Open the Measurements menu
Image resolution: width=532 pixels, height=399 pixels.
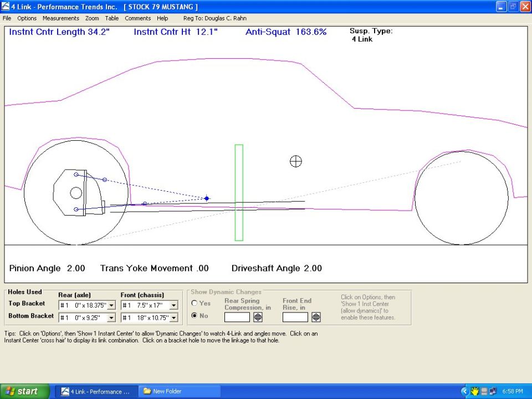coord(61,18)
